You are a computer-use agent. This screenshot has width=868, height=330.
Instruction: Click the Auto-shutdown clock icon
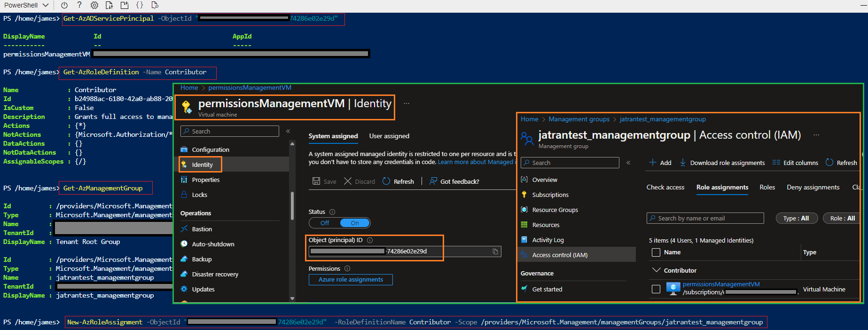point(184,244)
